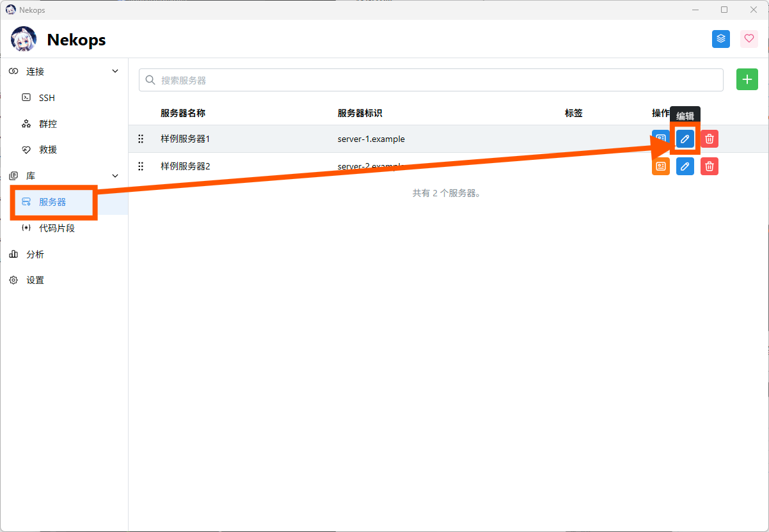
Task: Click the blue layers icon in header
Action: coord(721,39)
